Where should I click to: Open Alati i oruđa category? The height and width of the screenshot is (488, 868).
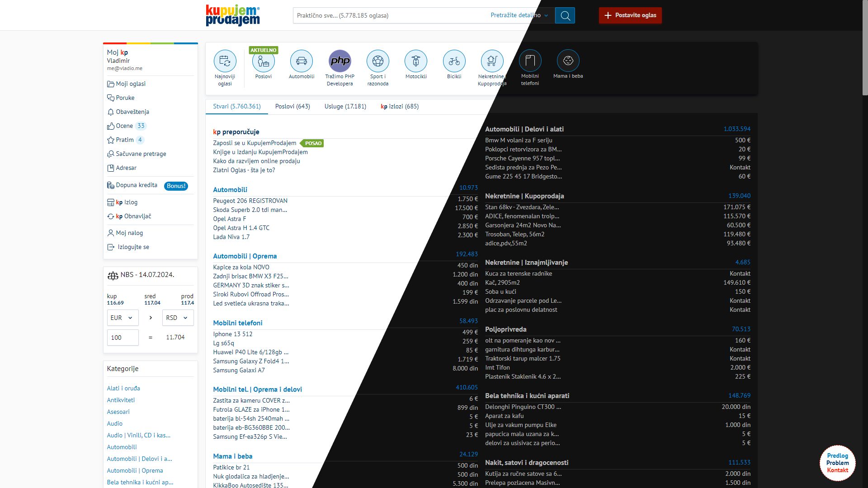coord(123,389)
